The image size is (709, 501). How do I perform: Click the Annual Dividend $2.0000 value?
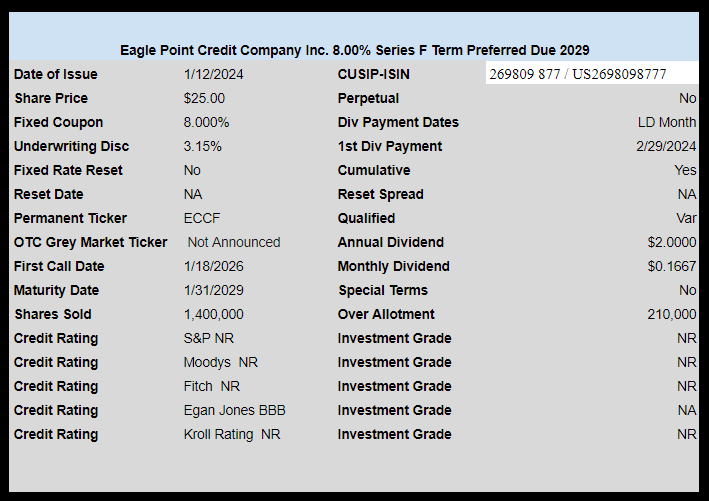pyautogui.click(x=671, y=242)
